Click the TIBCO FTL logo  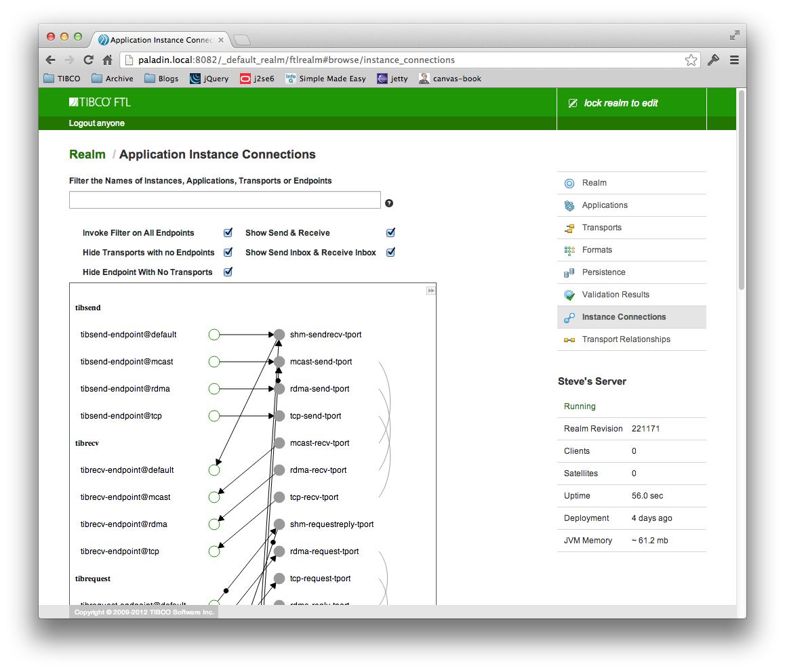pos(100,102)
